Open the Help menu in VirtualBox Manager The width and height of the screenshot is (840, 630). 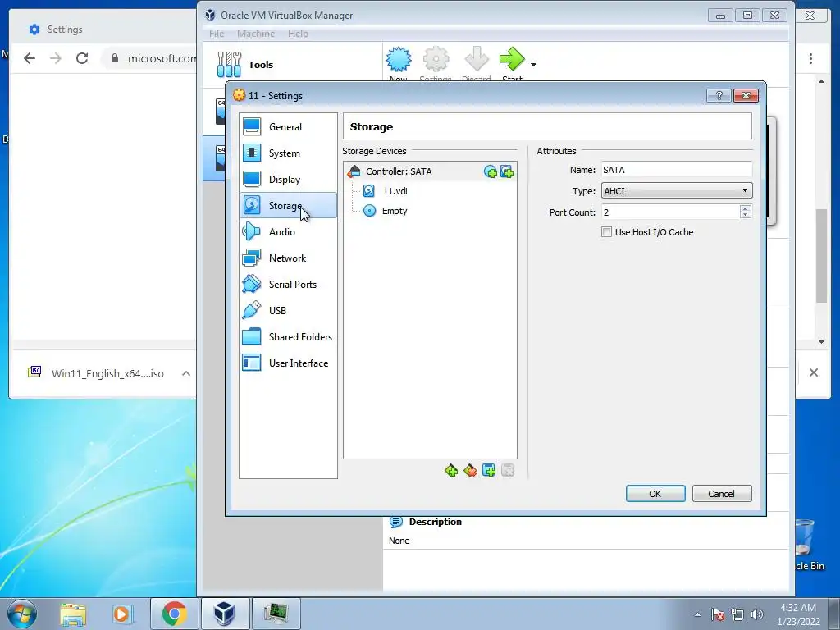[x=298, y=34]
